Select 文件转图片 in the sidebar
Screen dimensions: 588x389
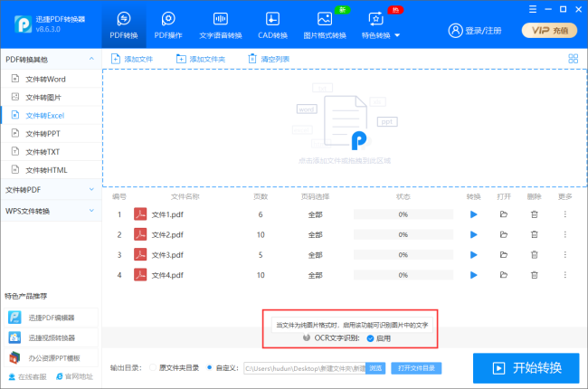coord(52,97)
